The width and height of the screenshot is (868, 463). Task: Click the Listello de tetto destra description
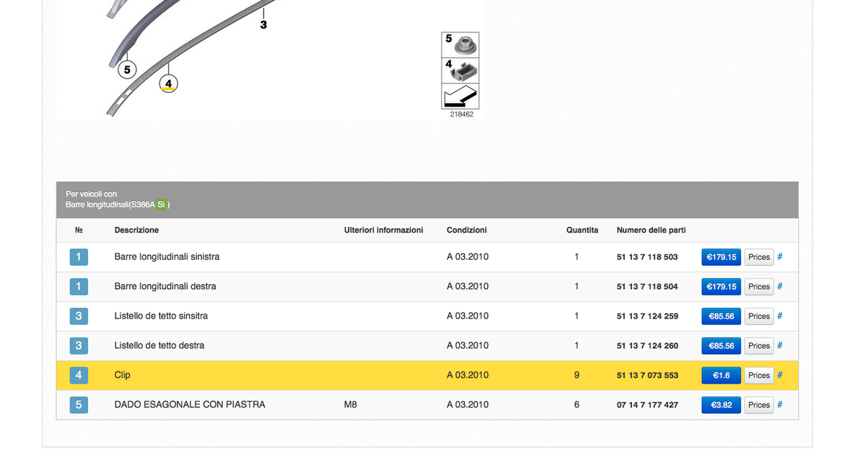159,345
